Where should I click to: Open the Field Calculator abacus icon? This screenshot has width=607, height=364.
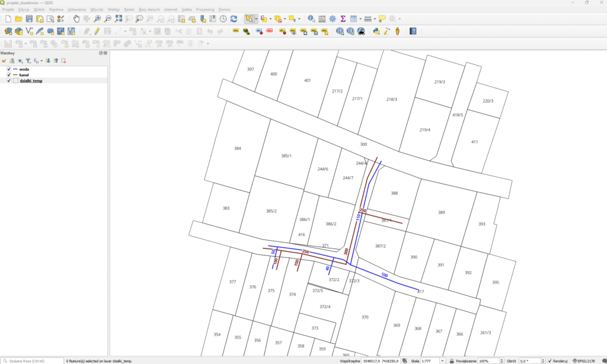click(x=322, y=19)
